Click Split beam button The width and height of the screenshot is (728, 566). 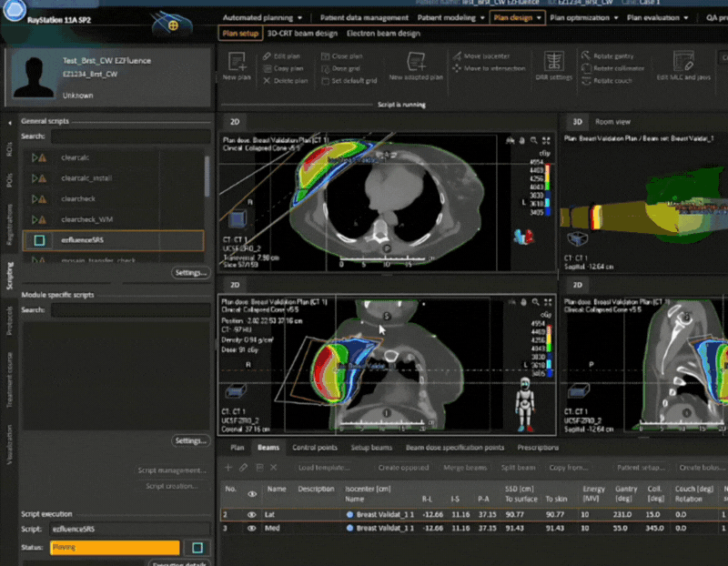pos(518,468)
